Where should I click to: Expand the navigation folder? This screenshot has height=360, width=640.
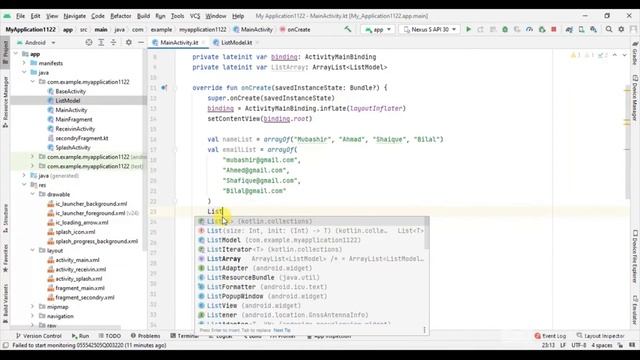[x=33, y=316]
